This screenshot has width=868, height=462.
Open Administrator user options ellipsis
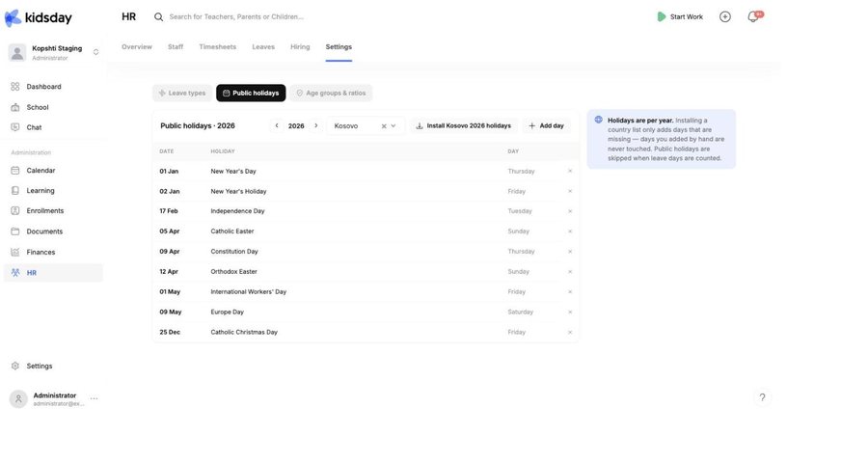(x=95, y=398)
